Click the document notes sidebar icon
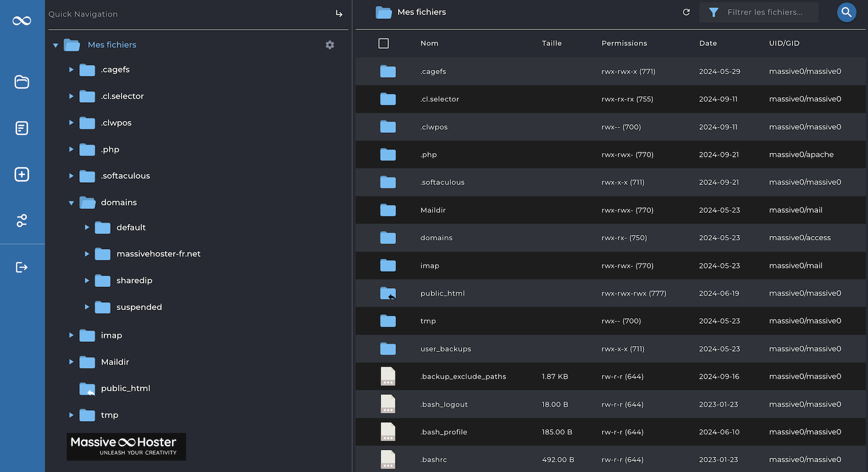 tap(22, 128)
